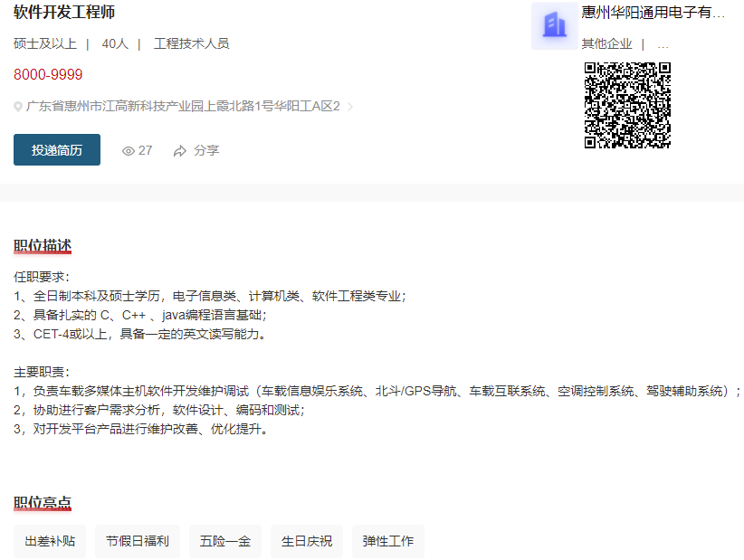This screenshot has height=560, width=744.
Task: Select the 出差补贴 benefit tag
Action: (50, 541)
